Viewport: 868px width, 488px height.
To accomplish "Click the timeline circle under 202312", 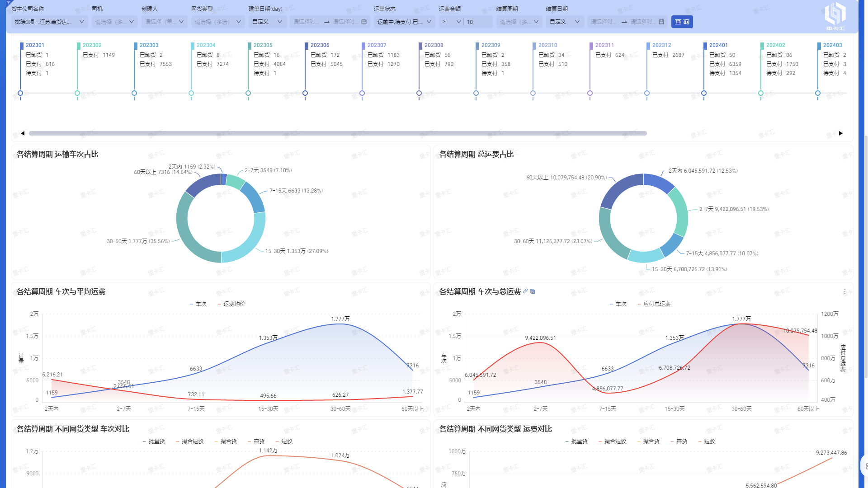I will coord(647,93).
